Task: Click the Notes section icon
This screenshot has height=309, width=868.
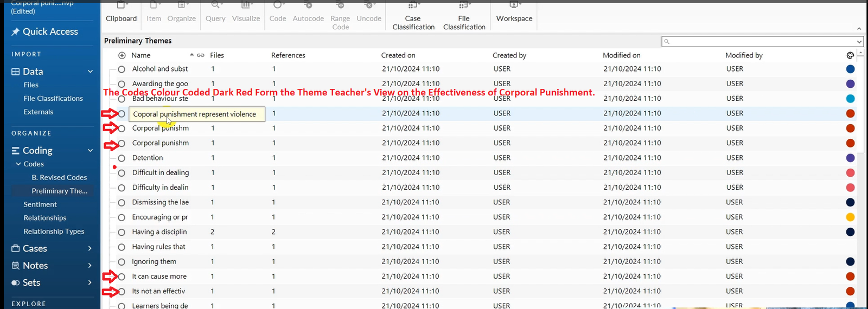Action: coord(15,266)
